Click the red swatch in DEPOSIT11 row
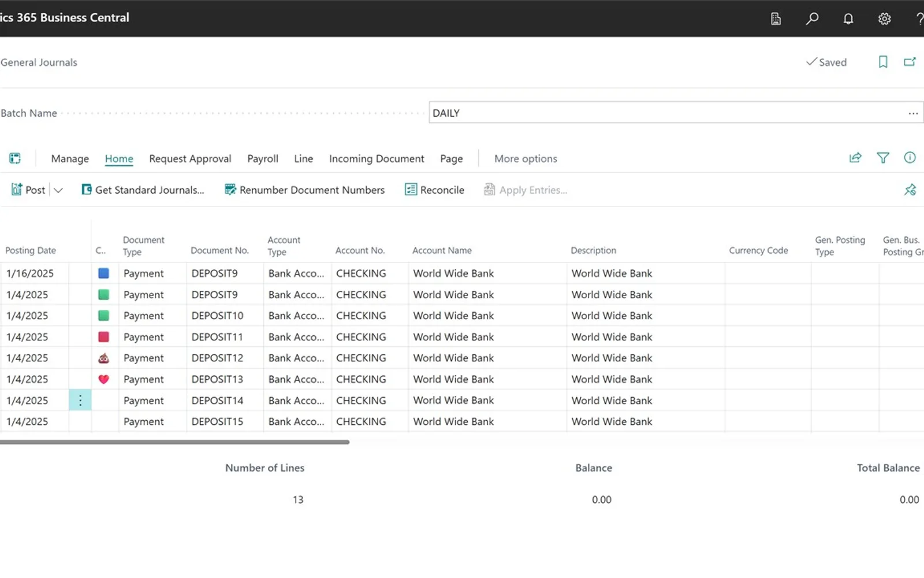Screen dimensions: 924x578 click(104, 337)
